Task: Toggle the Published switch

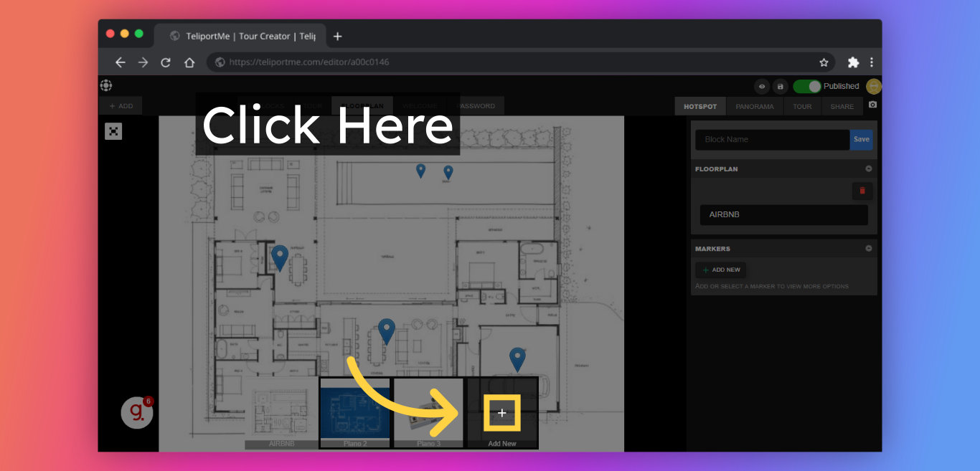Action: 807,86
